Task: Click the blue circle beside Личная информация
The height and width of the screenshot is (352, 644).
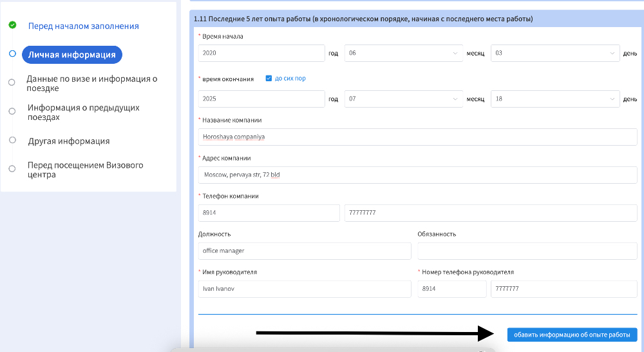Action: pos(12,54)
